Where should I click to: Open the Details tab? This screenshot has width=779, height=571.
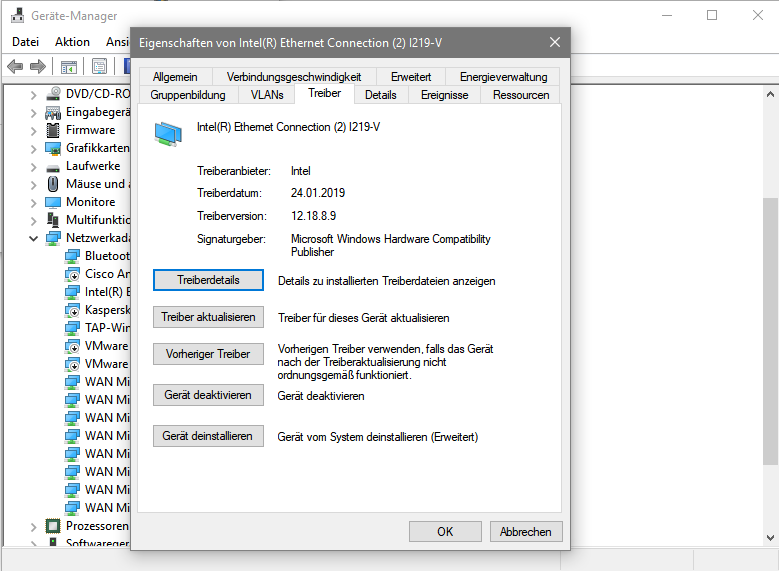[381, 95]
